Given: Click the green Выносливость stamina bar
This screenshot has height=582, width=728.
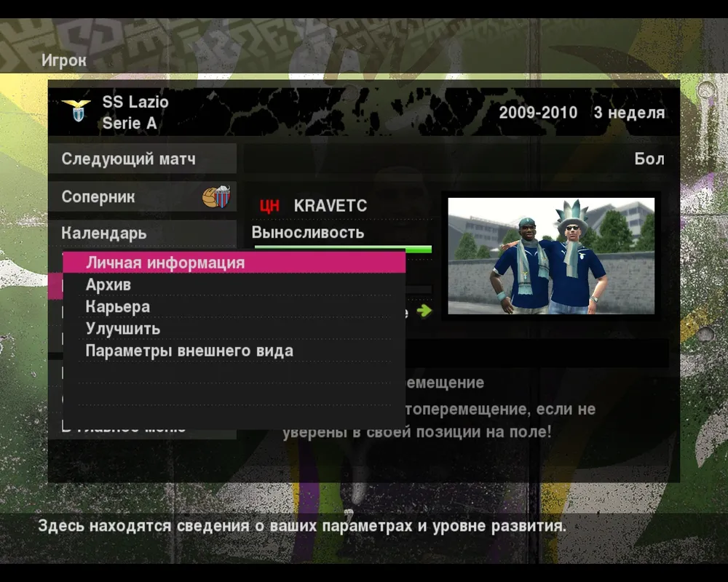Looking at the screenshot, I should 343,250.
